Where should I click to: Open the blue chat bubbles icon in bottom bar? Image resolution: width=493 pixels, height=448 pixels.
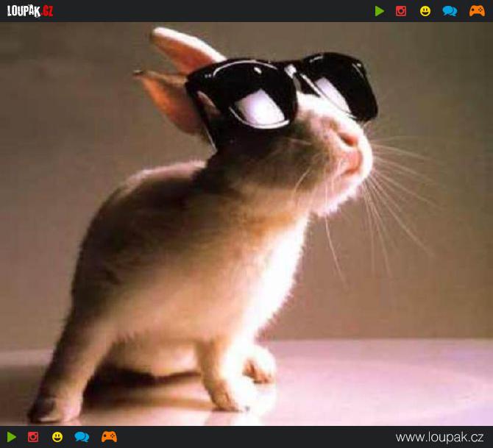[x=82, y=437]
